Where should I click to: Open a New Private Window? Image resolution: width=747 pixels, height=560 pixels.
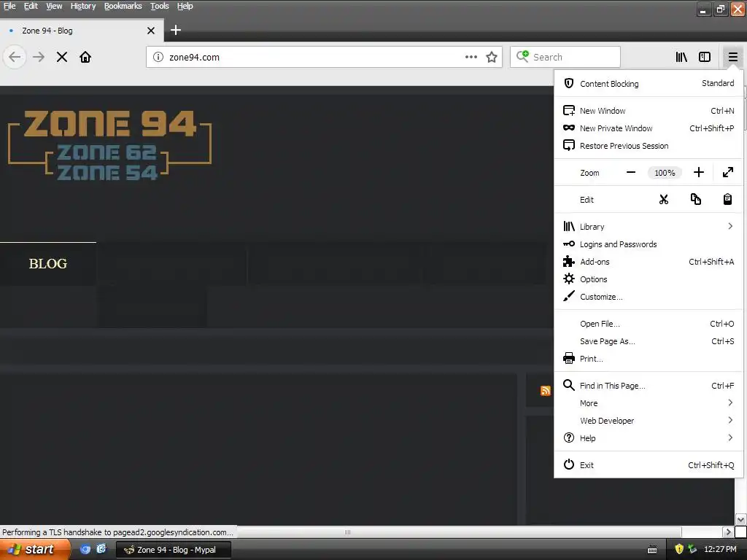pos(649,128)
